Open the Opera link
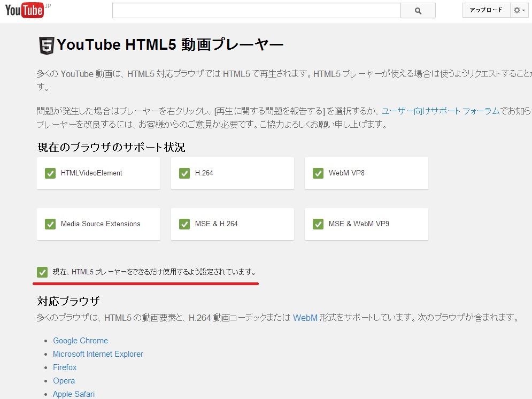This screenshot has height=399, width=532. click(64, 381)
